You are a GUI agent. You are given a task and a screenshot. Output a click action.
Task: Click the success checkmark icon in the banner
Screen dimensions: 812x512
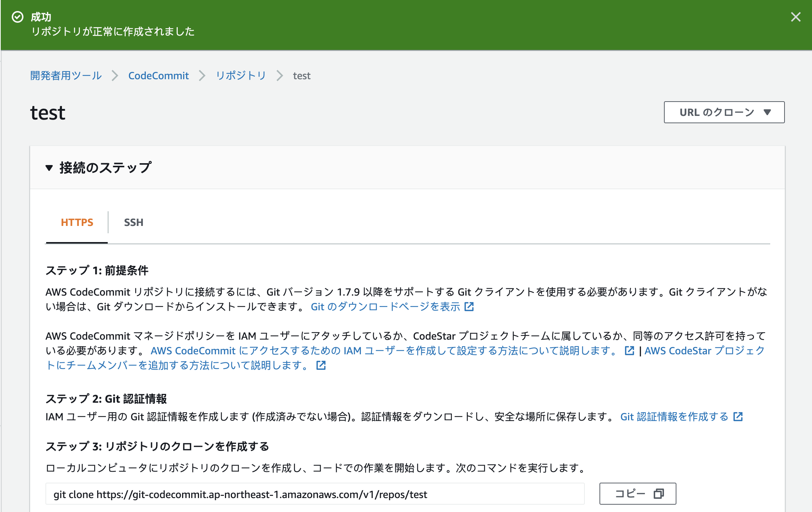(x=18, y=17)
